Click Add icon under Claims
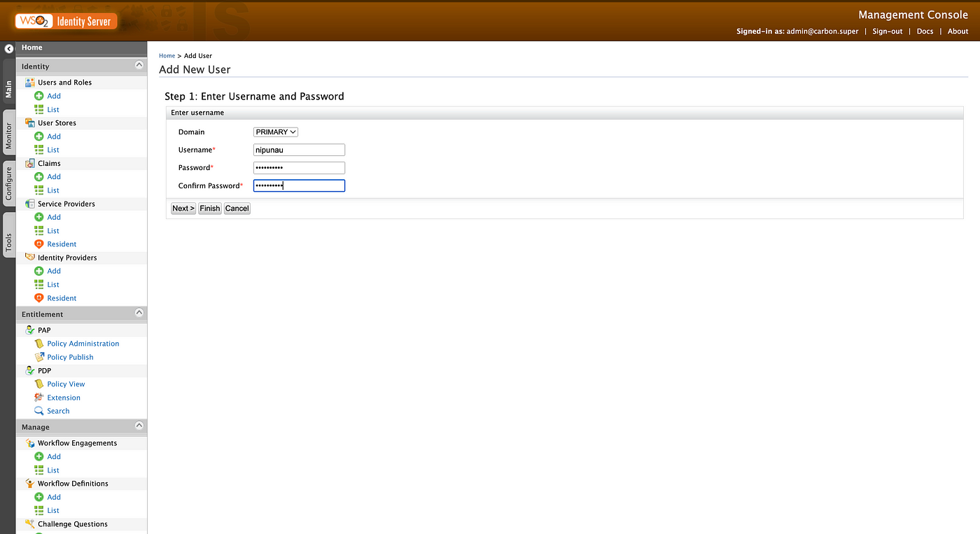 pos(39,177)
